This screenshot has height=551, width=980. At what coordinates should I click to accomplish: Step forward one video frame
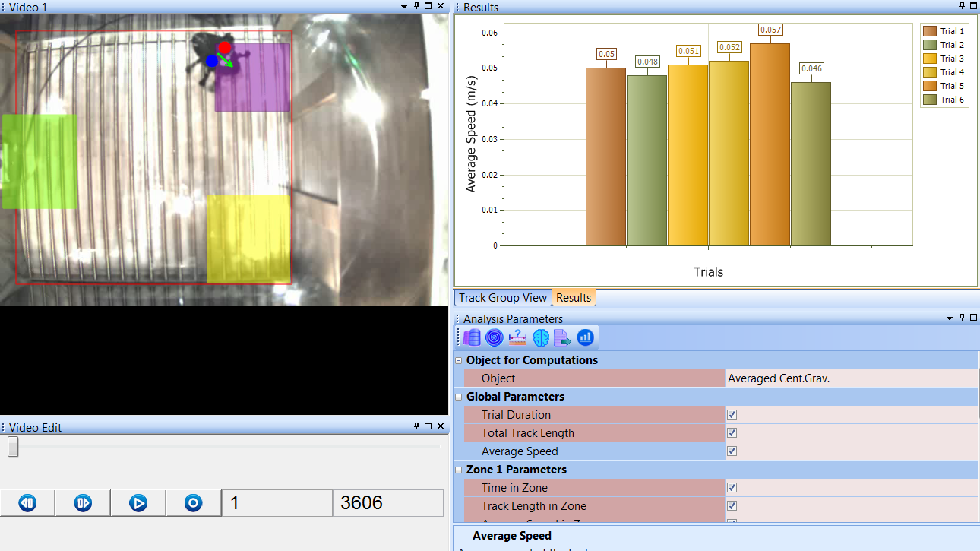[x=83, y=503]
